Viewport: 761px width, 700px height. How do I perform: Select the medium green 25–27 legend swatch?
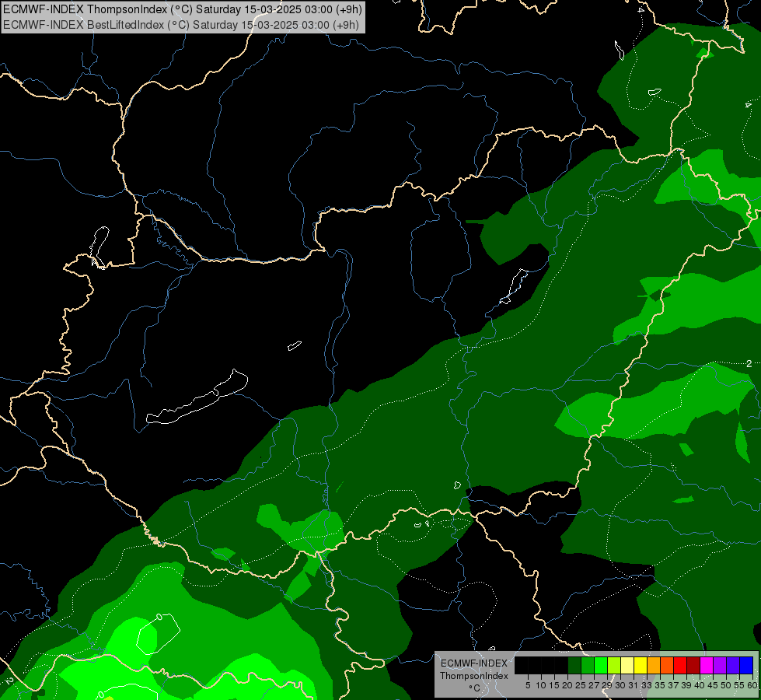point(587,665)
